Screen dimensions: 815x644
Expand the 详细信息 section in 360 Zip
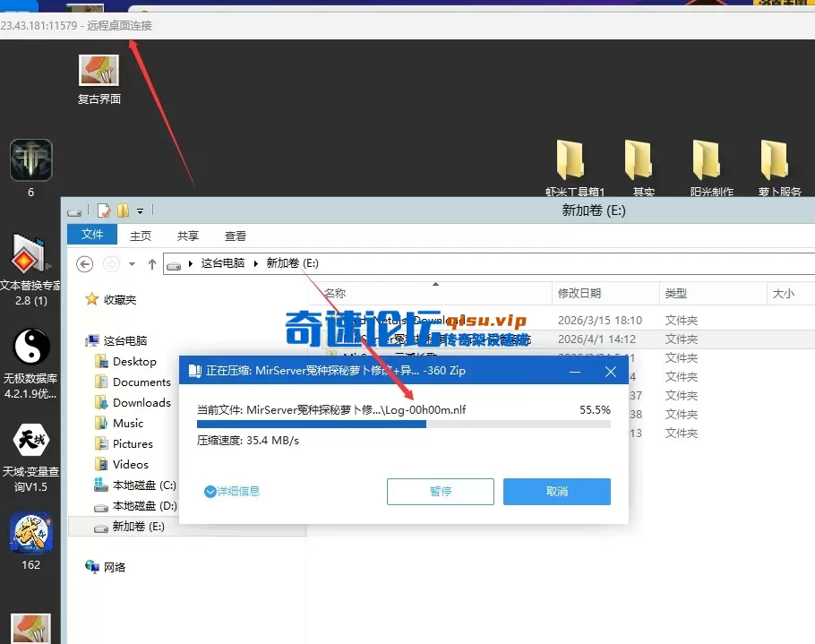pos(231,491)
